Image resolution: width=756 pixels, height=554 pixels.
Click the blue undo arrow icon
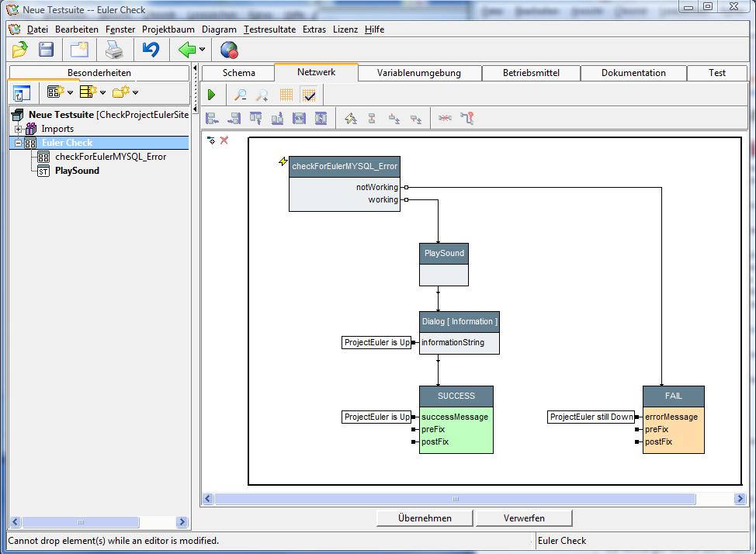151,50
